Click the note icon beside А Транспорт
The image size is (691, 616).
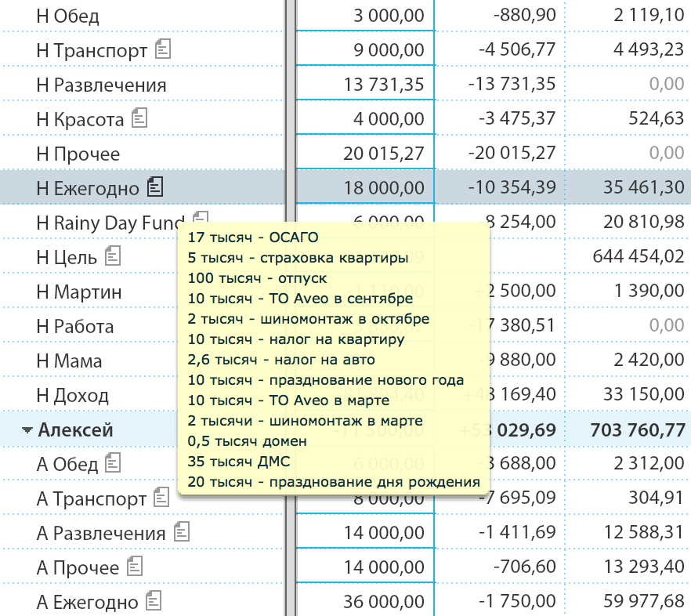point(162,497)
